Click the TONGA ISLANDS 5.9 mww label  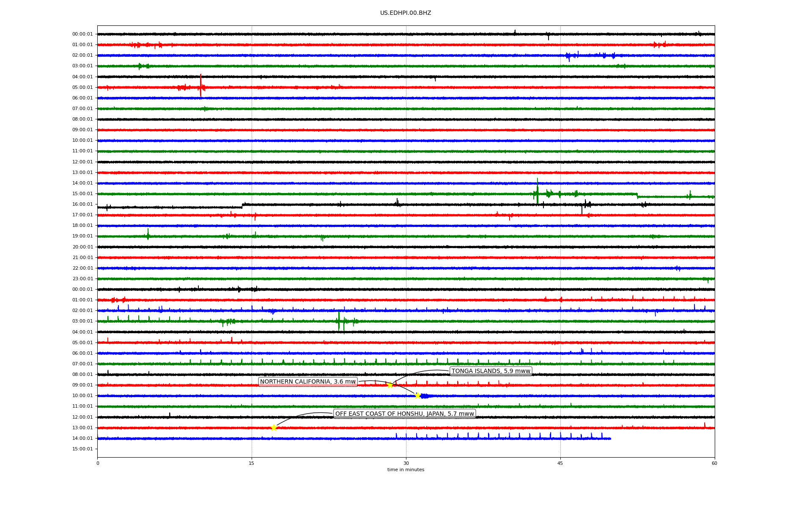point(491,371)
